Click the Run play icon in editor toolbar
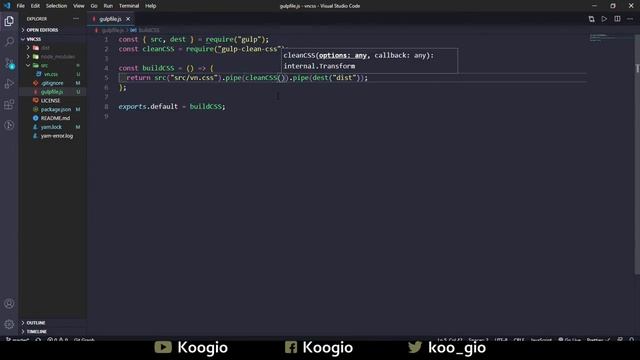The width and height of the screenshot is (640, 360). pyautogui.click(x=604, y=19)
